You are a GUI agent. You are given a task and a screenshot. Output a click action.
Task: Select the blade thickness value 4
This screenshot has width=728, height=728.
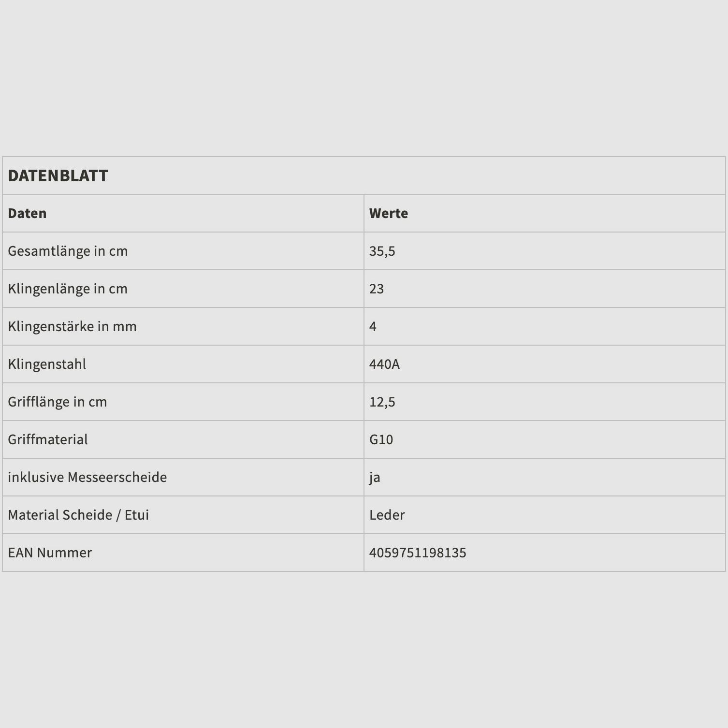[x=373, y=326]
